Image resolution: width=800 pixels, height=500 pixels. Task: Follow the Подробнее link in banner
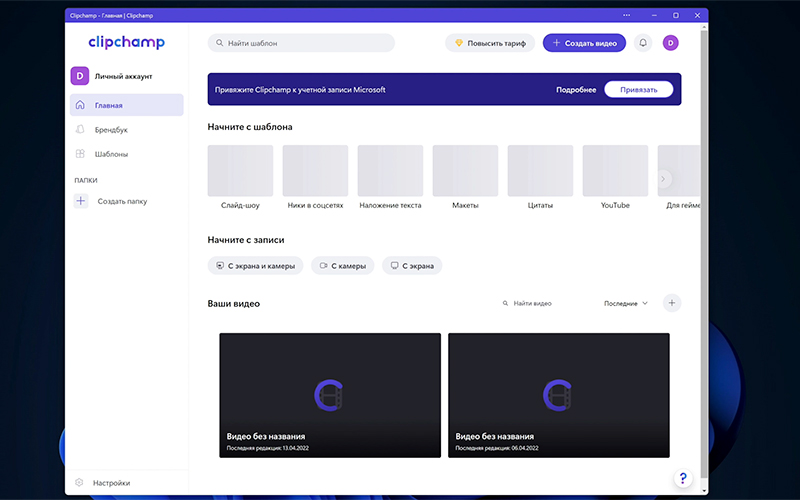click(x=576, y=90)
